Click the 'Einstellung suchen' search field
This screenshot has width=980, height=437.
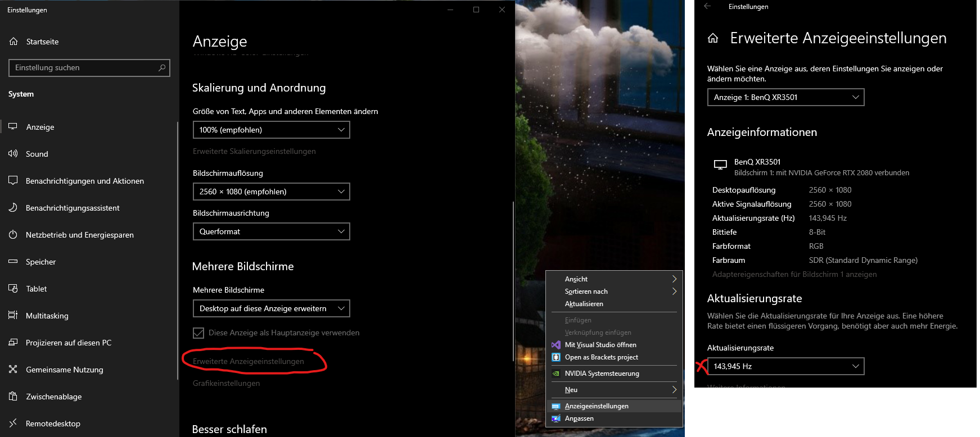point(84,67)
